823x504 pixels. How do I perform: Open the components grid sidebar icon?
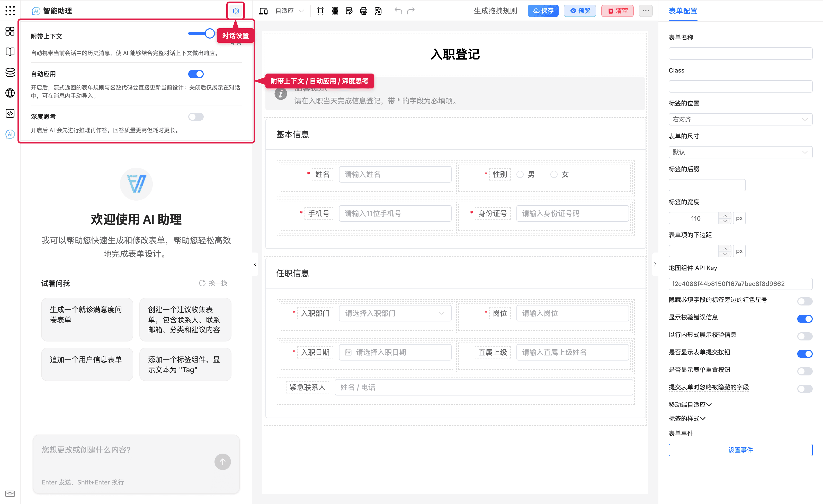pyautogui.click(x=10, y=31)
